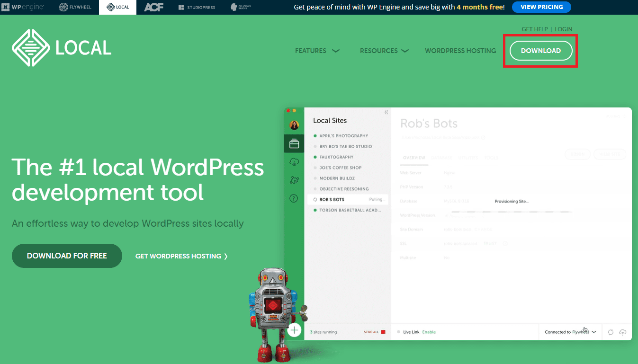Screen dimensions: 638x364
Task: Select the Local Sites sidebar icon
Action: click(294, 143)
